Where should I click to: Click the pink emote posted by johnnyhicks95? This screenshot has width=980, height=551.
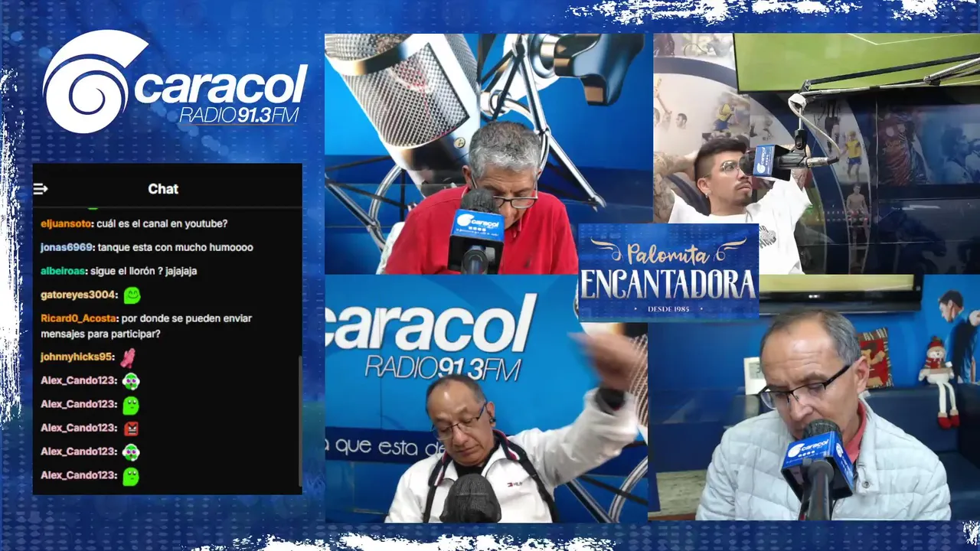[128, 357]
